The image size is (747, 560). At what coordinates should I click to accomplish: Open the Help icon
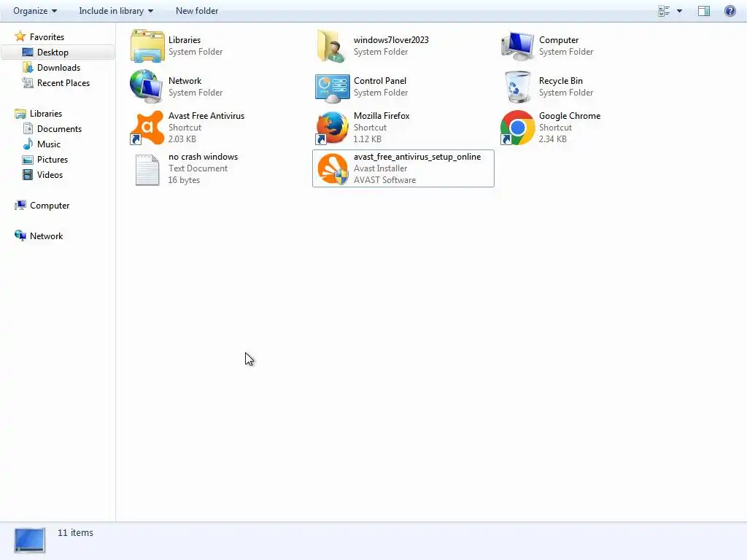729,11
